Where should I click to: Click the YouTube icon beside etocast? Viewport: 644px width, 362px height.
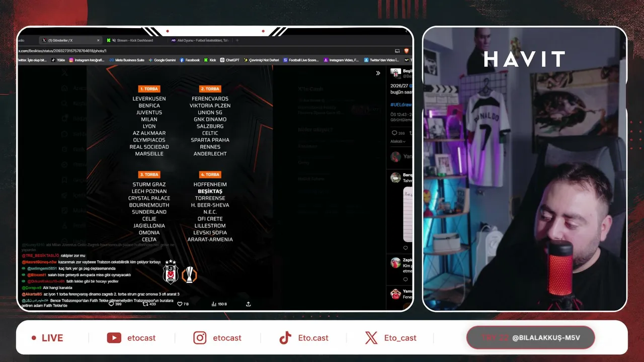[114, 338]
